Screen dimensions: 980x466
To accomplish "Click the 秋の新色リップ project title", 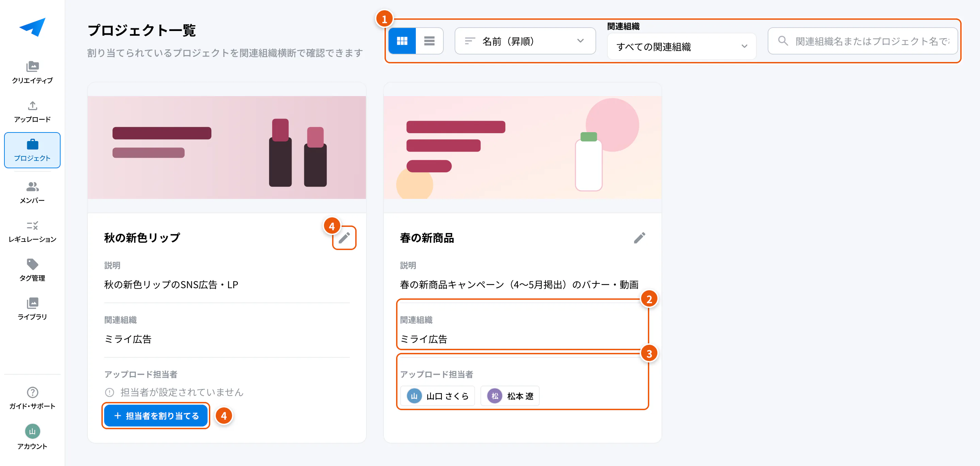I will pyautogui.click(x=142, y=238).
